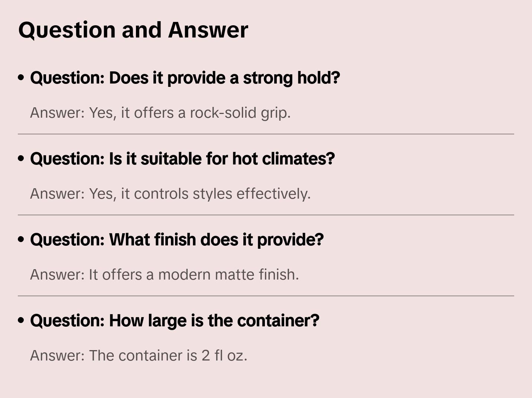Click the bullet beside the container size question
Image resolution: width=532 pixels, height=398 pixels.
click(21, 321)
